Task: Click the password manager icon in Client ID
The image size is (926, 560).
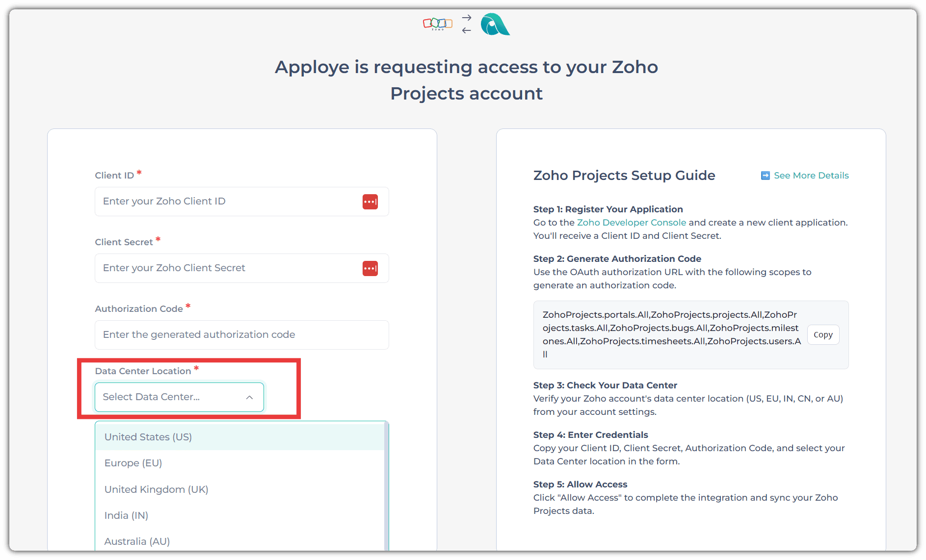Action: tap(370, 202)
